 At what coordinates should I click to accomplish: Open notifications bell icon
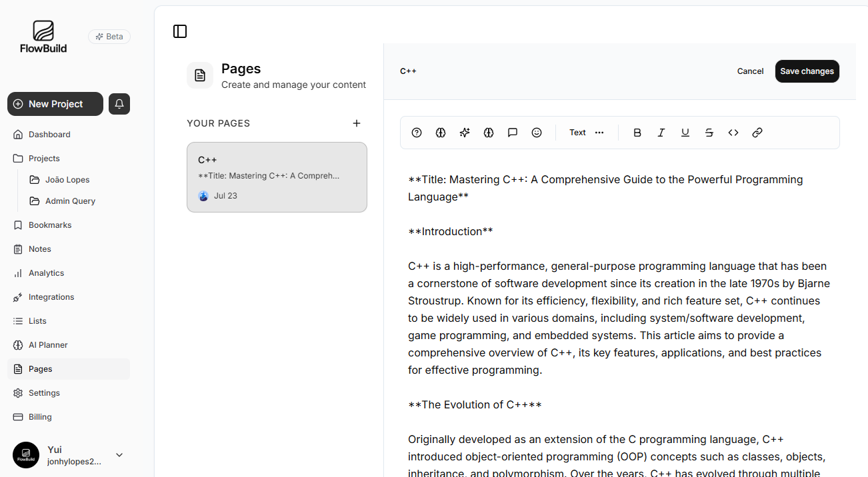pos(119,104)
